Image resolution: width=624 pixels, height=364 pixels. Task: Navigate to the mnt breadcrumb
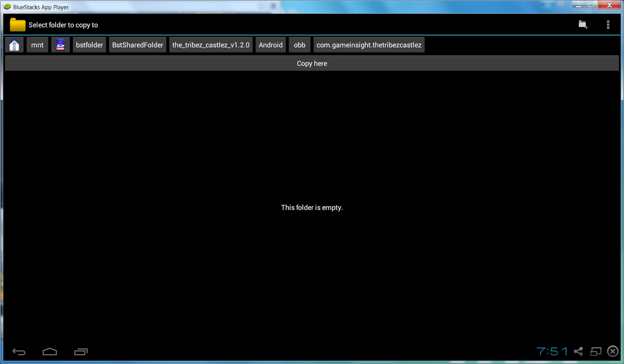pyautogui.click(x=37, y=45)
